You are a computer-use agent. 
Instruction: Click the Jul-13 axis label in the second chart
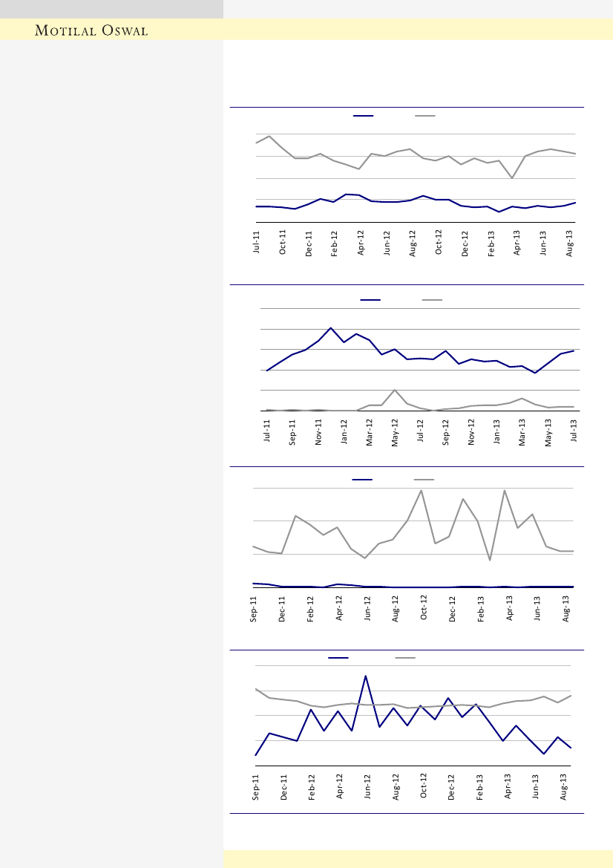575,431
